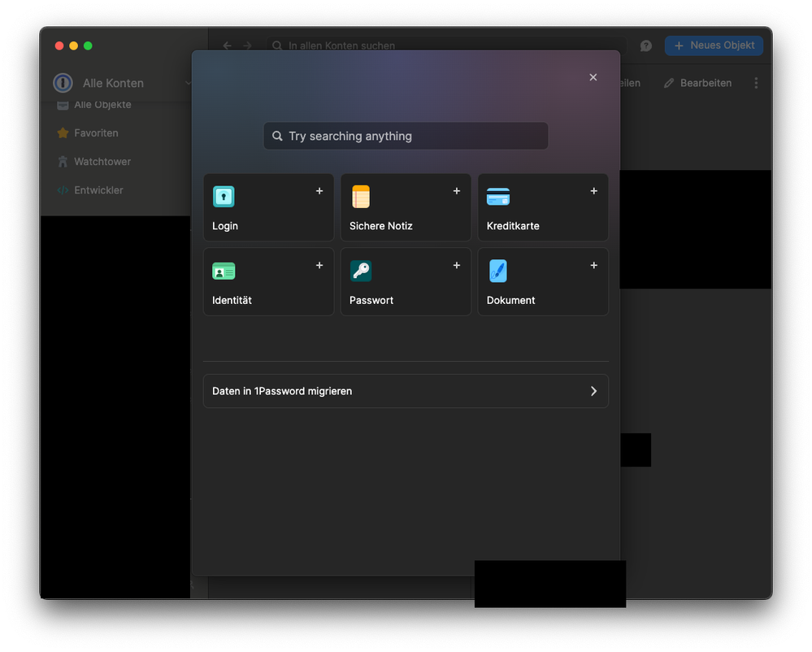The height and width of the screenshot is (652, 812).
Task: Click the Favoriten star icon
Action: coord(63,133)
